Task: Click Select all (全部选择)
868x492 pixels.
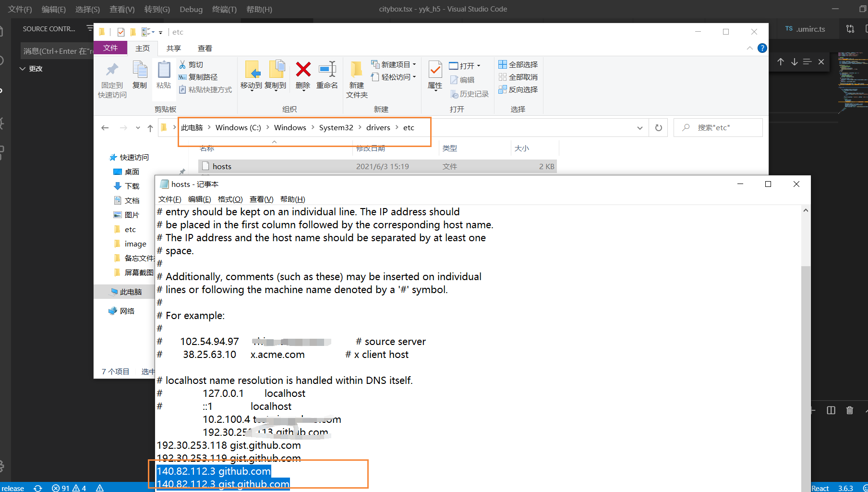Action: [x=518, y=64]
